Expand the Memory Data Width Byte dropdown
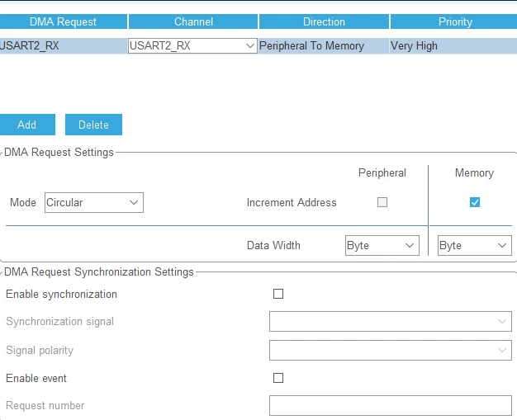517x420 pixels. [474, 245]
